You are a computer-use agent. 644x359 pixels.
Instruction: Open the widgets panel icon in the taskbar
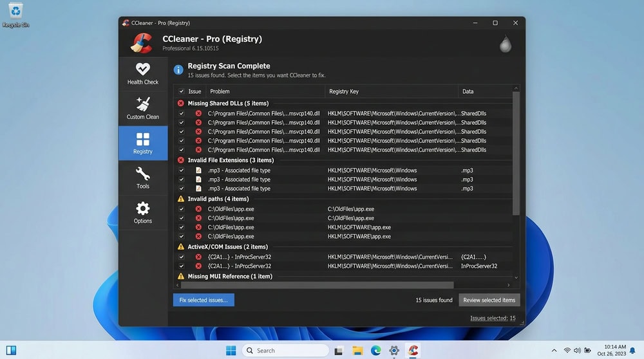point(11,351)
